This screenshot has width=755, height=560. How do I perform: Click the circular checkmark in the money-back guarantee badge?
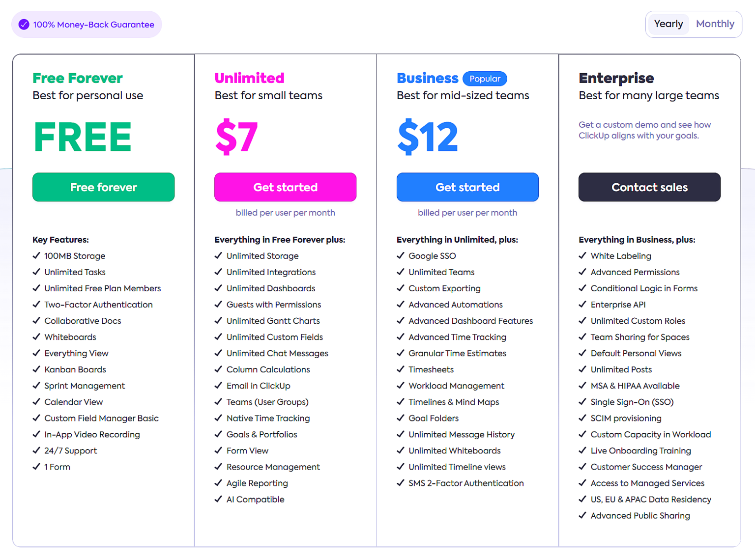[23, 24]
